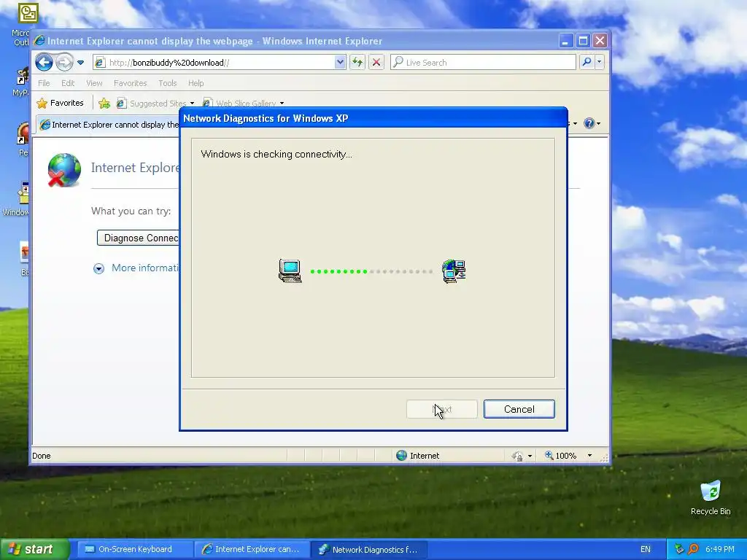Click the Cancel button in Network Diagnostics
This screenshot has width=747, height=560.
519,409
